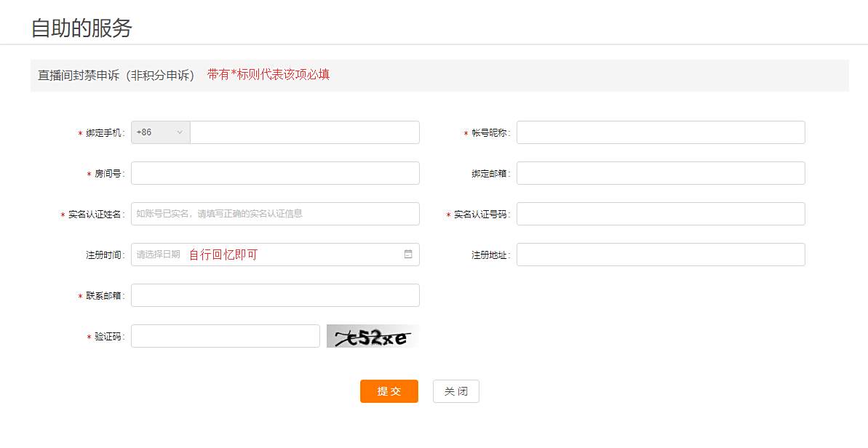Click the 帐号昵称 label
868x448 pixels.
tap(490, 133)
